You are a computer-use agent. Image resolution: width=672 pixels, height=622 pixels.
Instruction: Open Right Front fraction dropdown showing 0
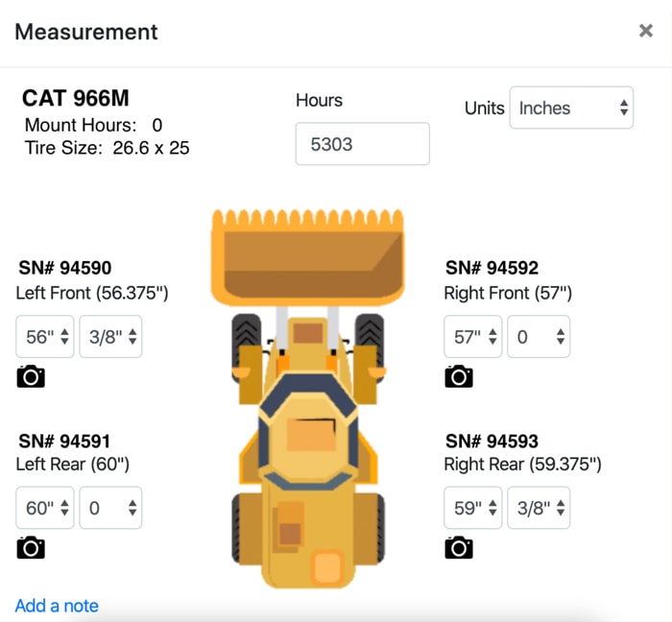[539, 337]
